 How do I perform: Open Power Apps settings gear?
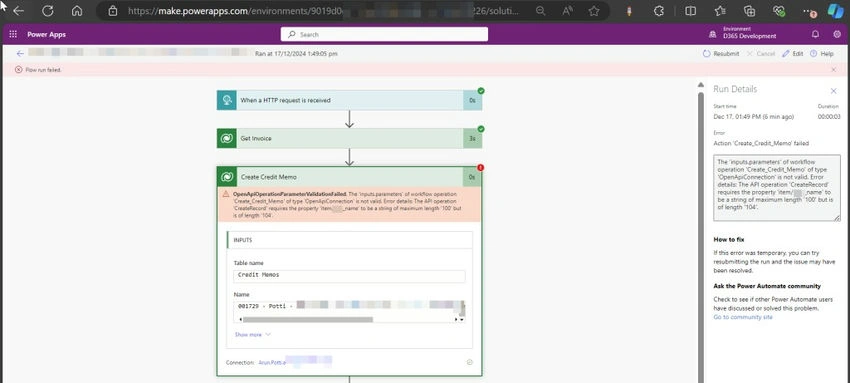pos(837,34)
